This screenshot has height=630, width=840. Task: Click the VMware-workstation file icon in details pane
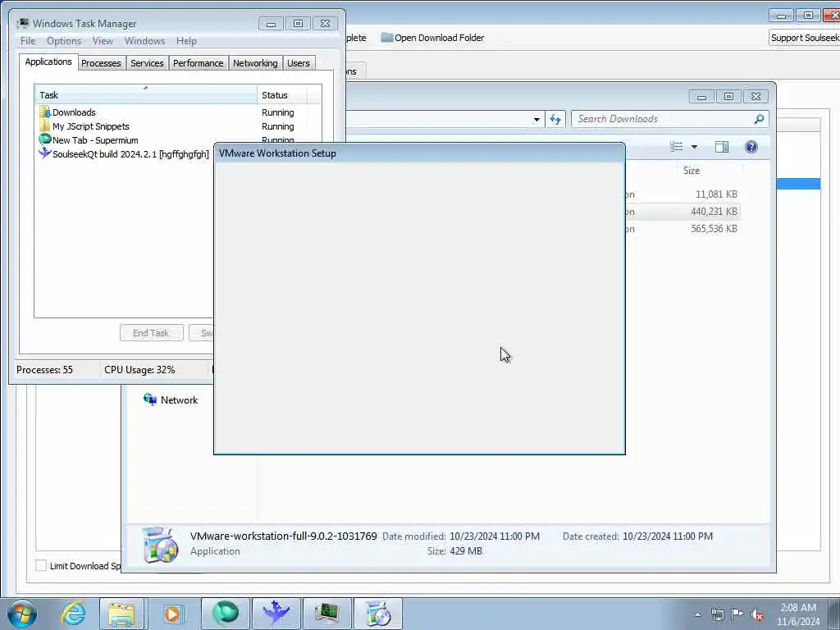pyautogui.click(x=160, y=545)
